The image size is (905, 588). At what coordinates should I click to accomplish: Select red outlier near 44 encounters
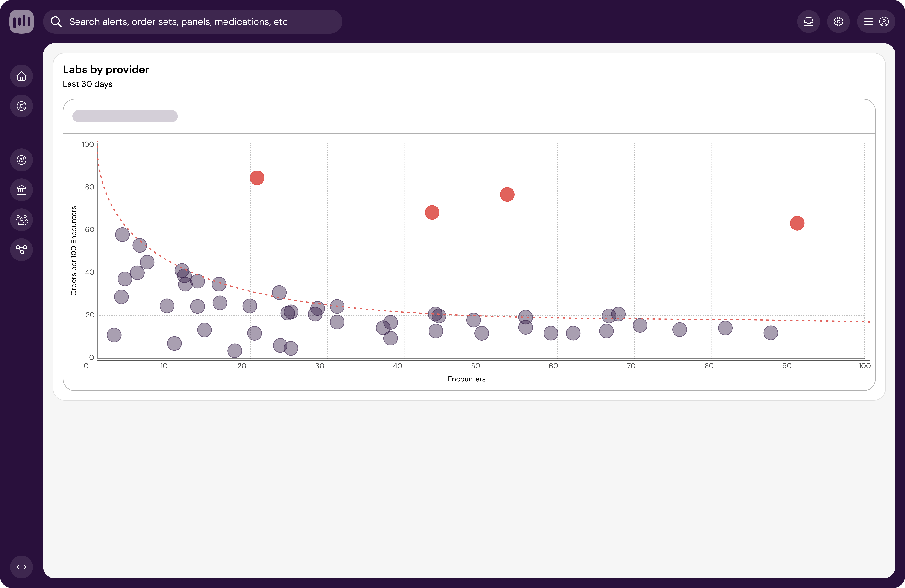[432, 213]
